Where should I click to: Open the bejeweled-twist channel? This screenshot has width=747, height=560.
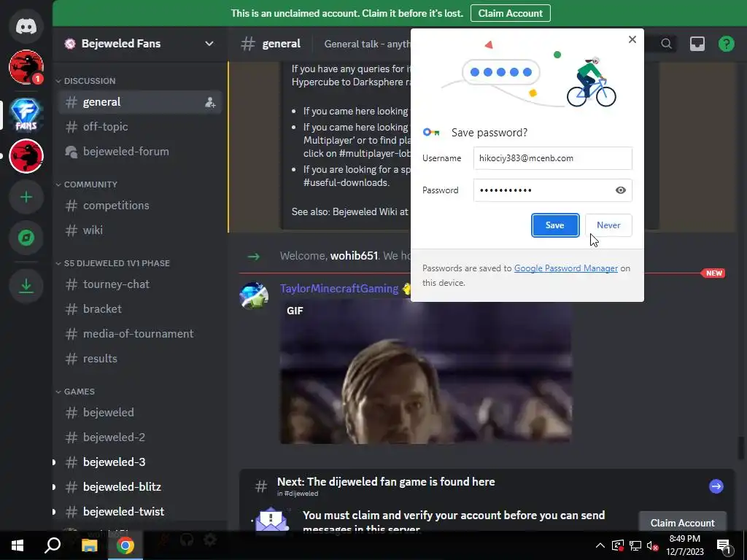coord(140,511)
